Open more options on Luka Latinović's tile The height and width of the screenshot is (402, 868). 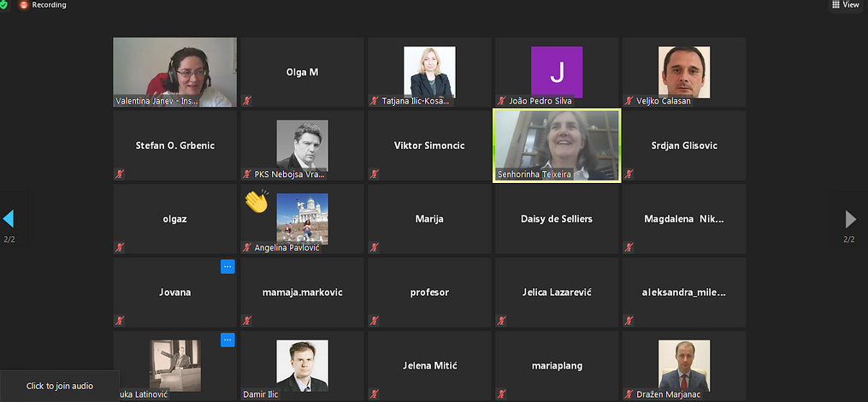(227, 340)
